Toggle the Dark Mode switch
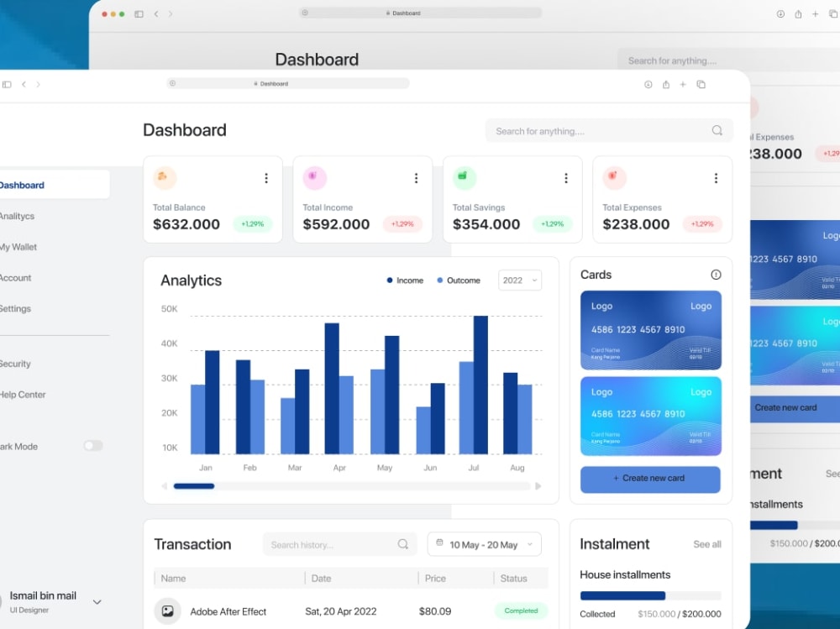840x629 pixels. pos(92,446)
